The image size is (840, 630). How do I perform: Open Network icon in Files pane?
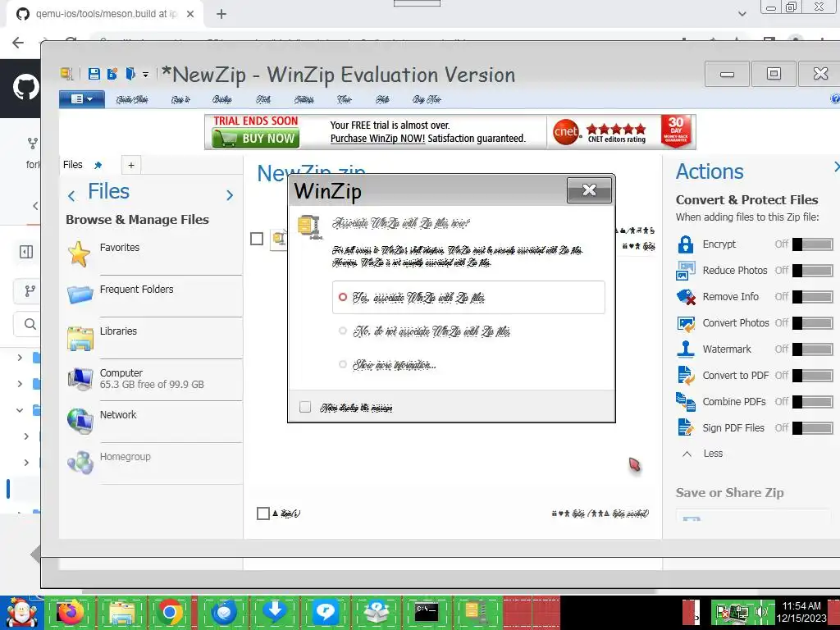[x=80, y=421]
